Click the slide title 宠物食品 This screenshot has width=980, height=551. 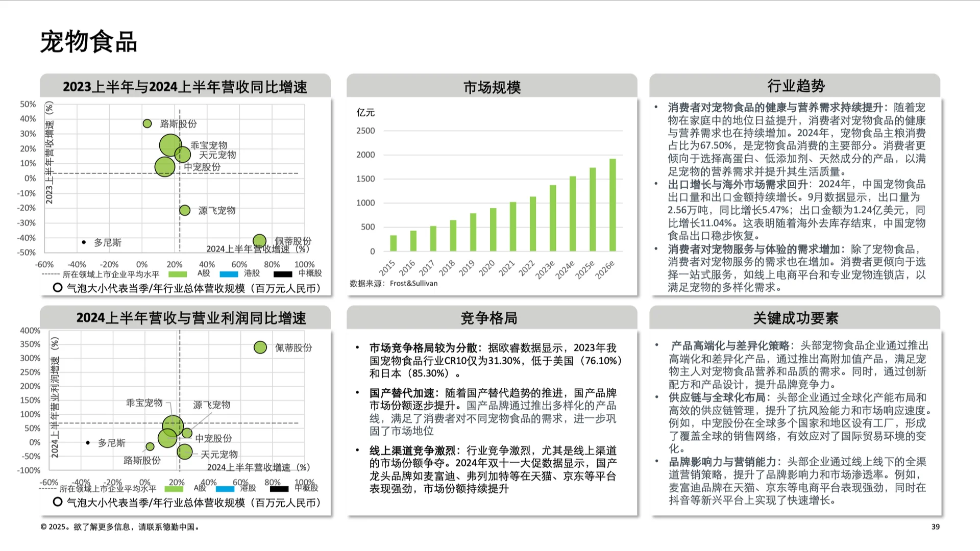[89, 41]
